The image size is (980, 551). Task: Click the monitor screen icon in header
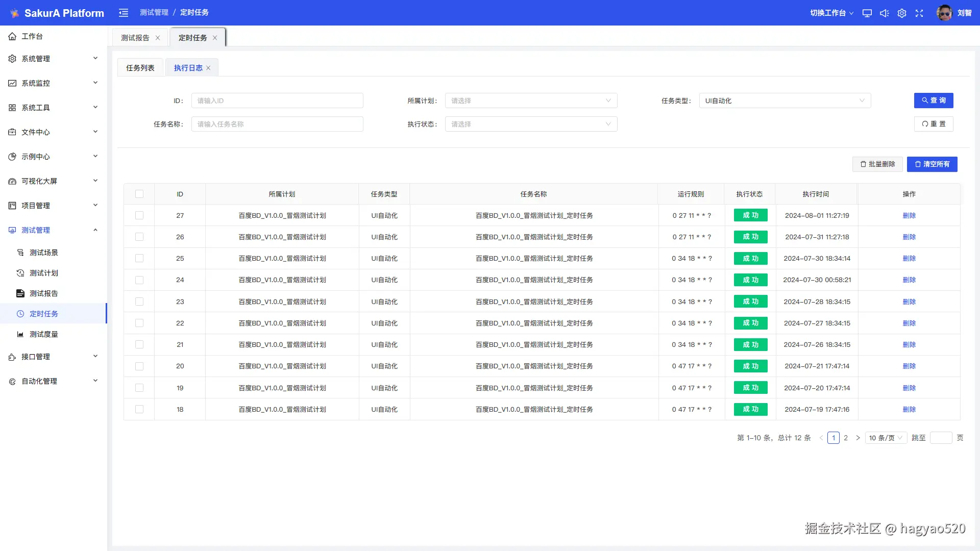(x=867, y=13)
